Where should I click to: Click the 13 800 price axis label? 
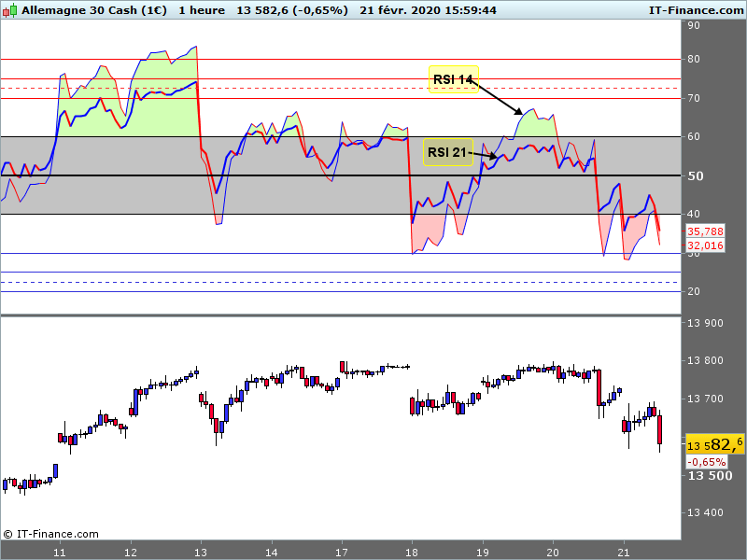coord(705,361)
